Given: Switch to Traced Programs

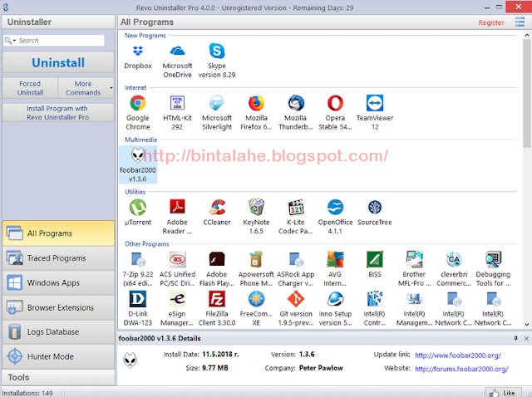Looking at the screenshot, I should (58, 258).
